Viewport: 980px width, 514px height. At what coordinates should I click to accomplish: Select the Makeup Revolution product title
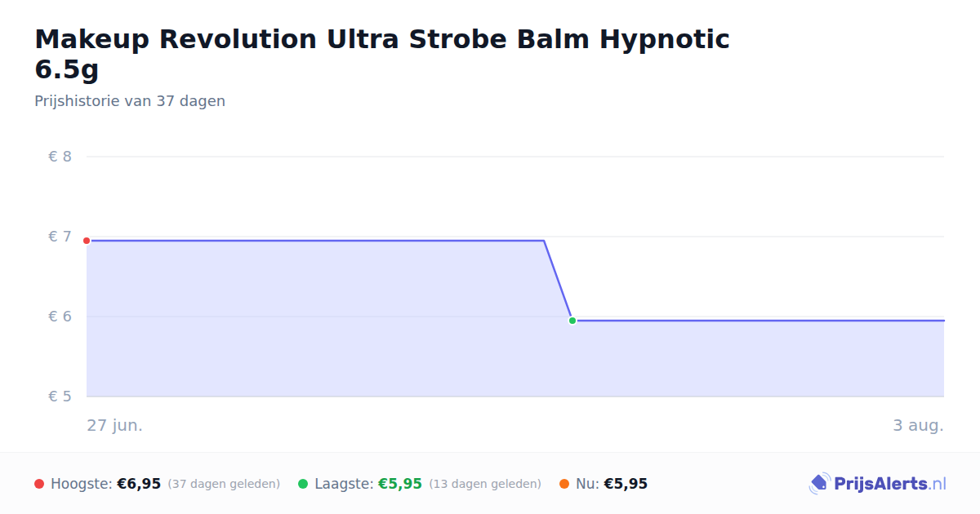[x=382, y=54]
